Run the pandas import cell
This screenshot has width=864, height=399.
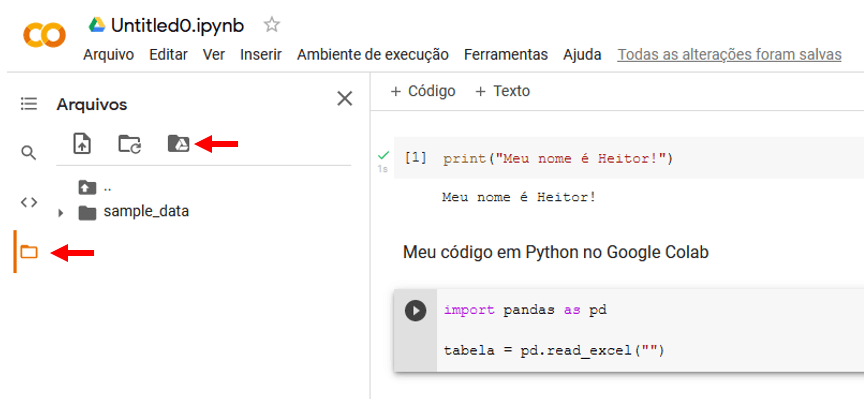pyautogui.click(x=415, y=310)
